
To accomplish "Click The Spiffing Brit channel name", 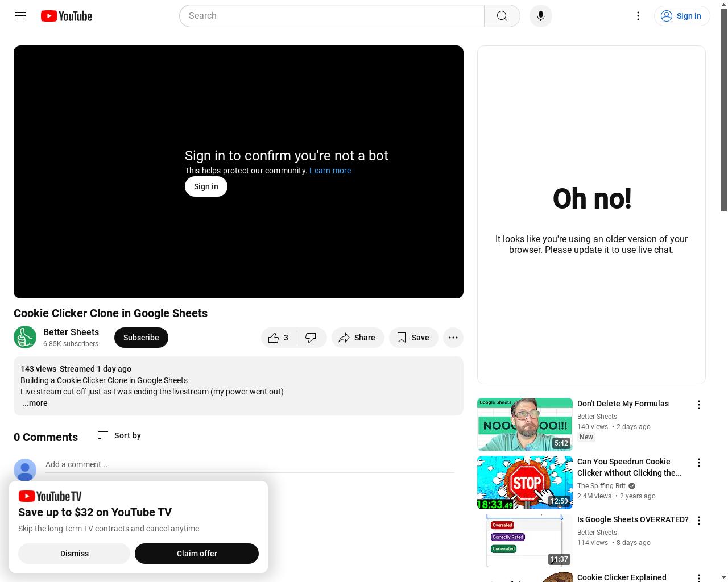I will (x=601, y=486).
